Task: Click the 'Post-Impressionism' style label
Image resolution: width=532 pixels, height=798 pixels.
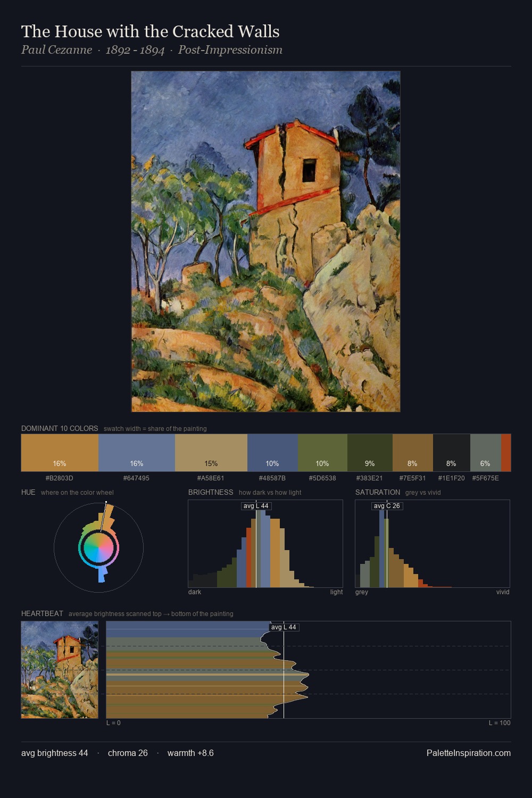Action: pyautogui.click(x=230, y=50)
